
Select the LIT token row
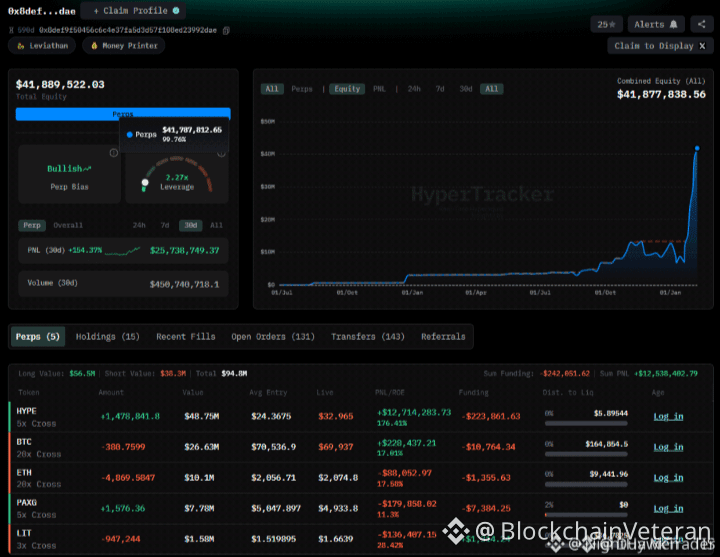[360, 539]
